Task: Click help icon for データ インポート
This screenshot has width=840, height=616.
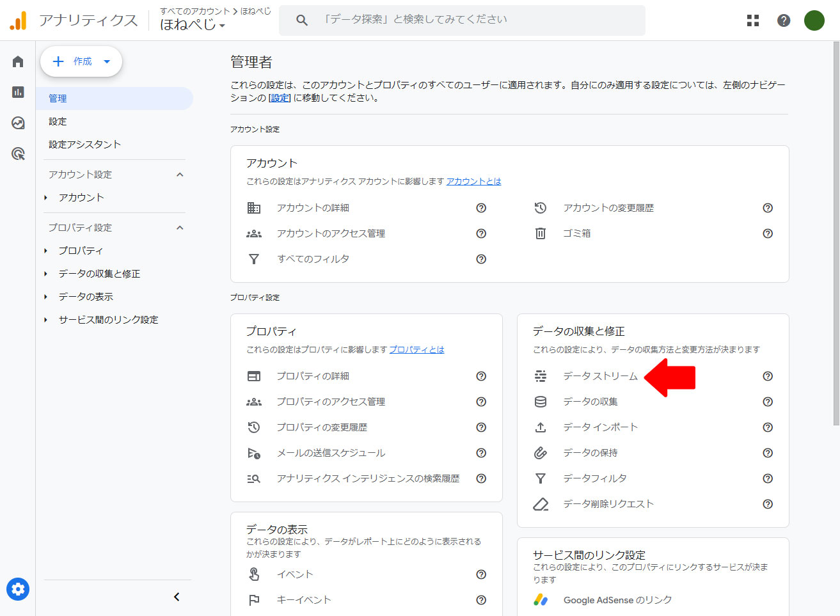Action: pyautogui.click(x=768, y=427)
